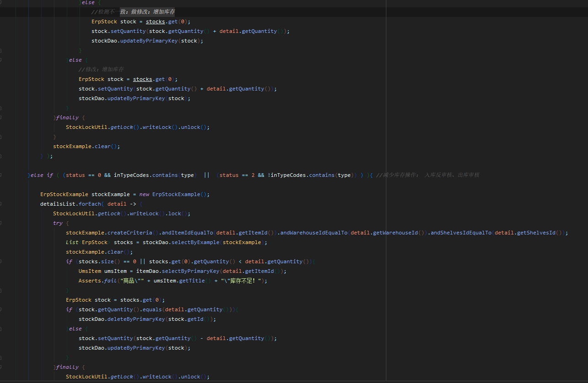Collapse fold marker beside the 'else if' line

coord(1,175)
